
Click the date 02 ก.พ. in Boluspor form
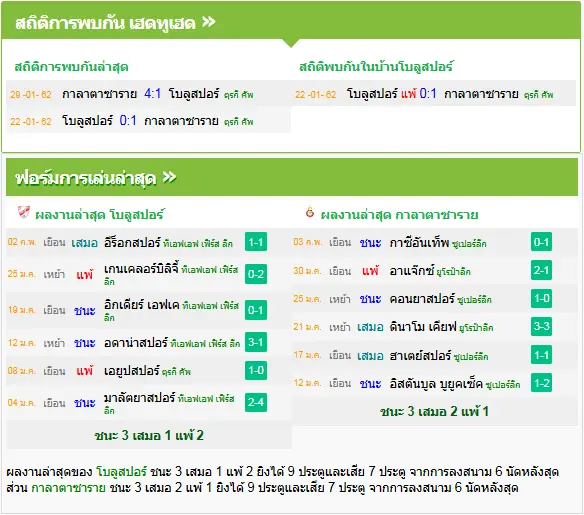click(x=22, y=242)
